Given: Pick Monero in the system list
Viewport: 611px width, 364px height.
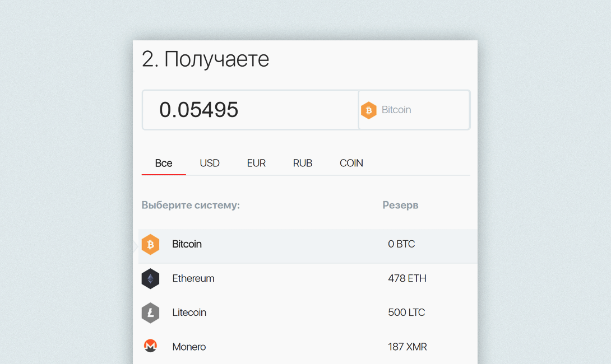Looking at the screenshot, I should coord(189,347).
